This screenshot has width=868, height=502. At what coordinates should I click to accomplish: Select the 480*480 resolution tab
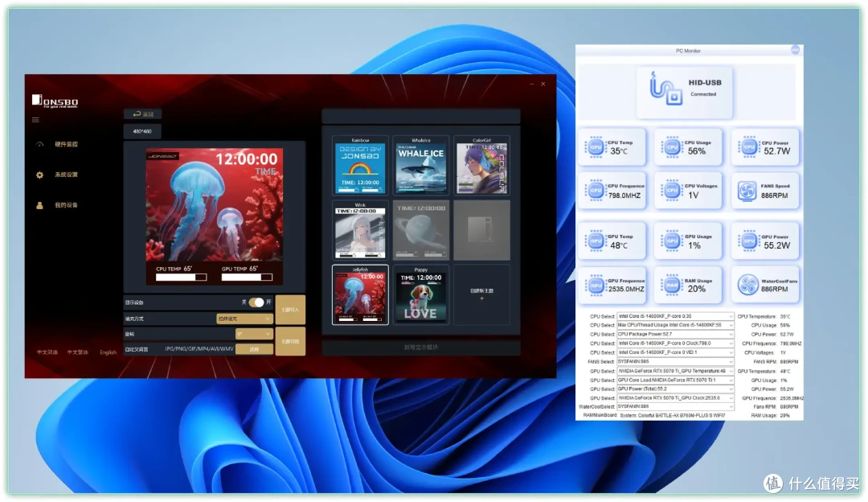click(x=142, y=131)
